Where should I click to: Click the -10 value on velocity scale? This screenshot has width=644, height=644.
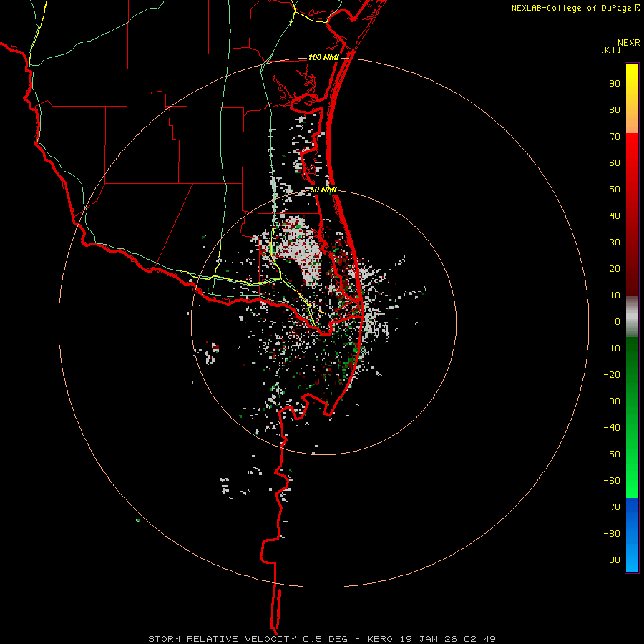tap(612, 348)
